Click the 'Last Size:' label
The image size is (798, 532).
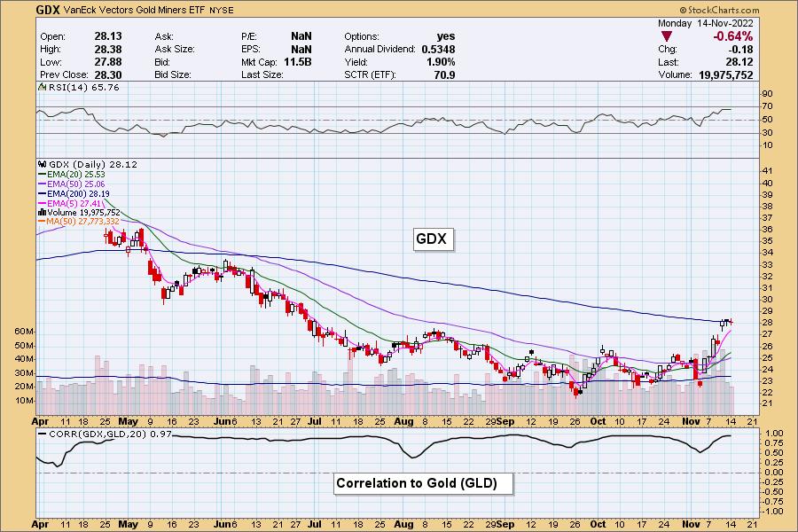pyautogui.click(x=262, y=74)
